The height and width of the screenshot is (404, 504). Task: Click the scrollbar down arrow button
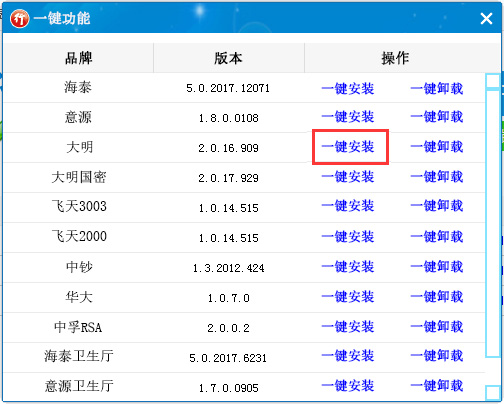click(x=493, y=393)
